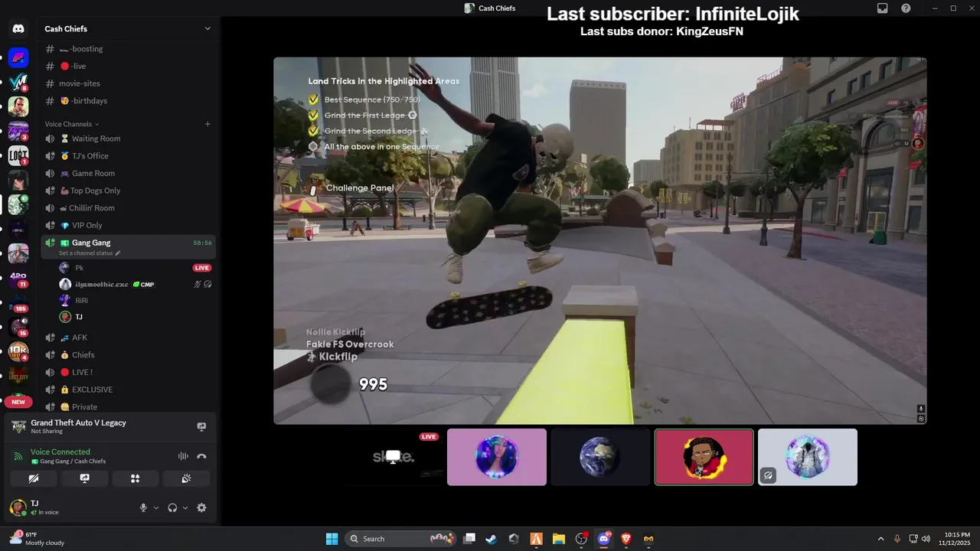Open the 420 server icon
Screen dimensions: 980x551
[18, 278]
